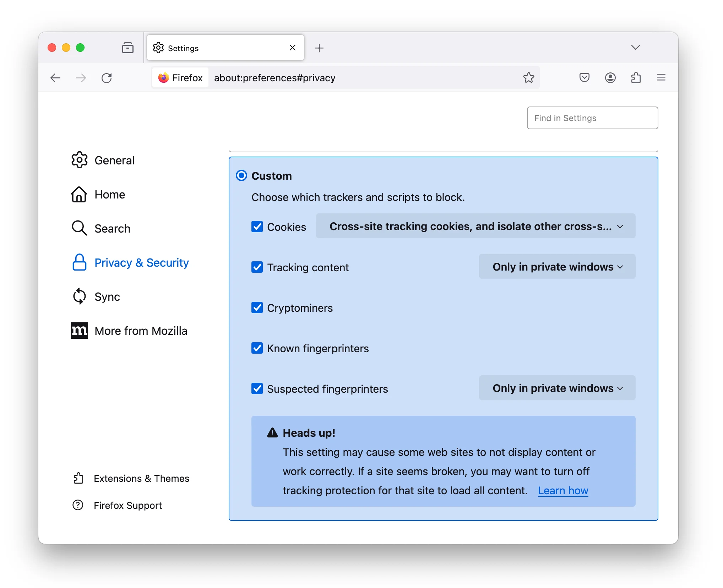Image resolution: width=723 pixels, height=588 pixels.
Task: Click the Settings tab gear icon
Action: [158, 48]
